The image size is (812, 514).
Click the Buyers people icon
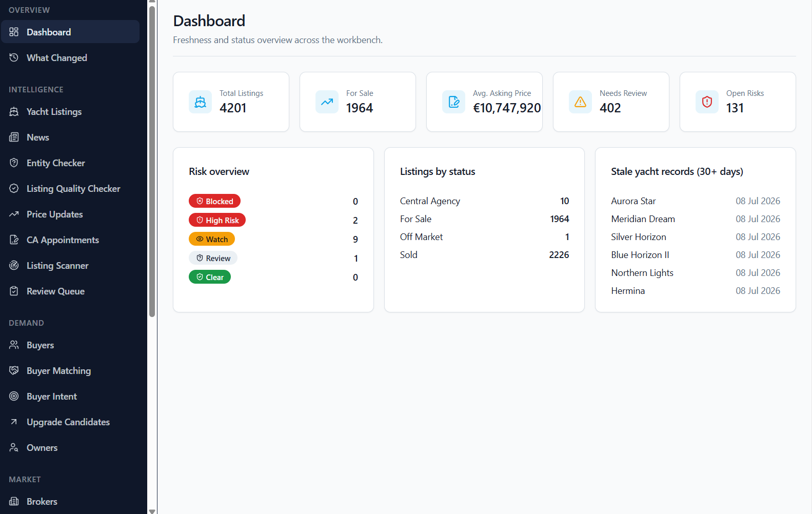tap(14, 345)
